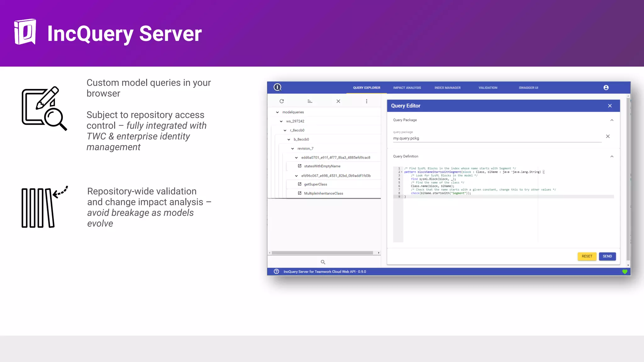Screen dimensions: 644x362
Task: Open the user account icon
Action: click(x=606, y=88)
